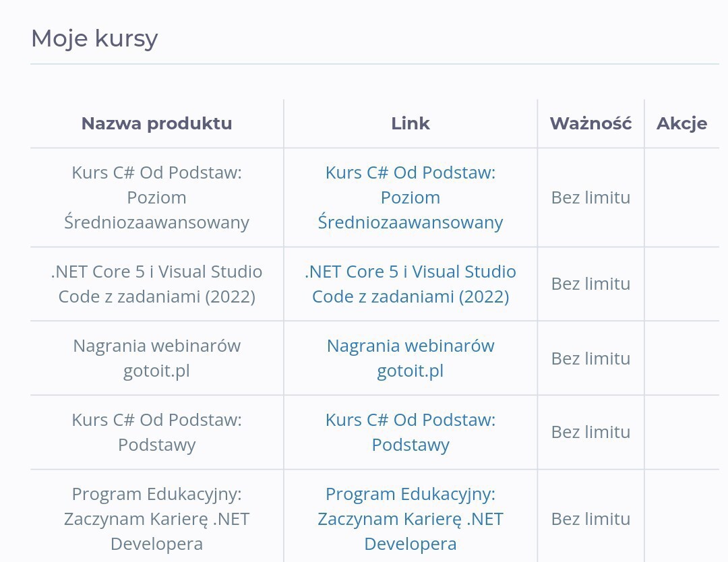Click the Akcje column header
This screenshot has height=562, width=728.
click(x=681, y=123)
